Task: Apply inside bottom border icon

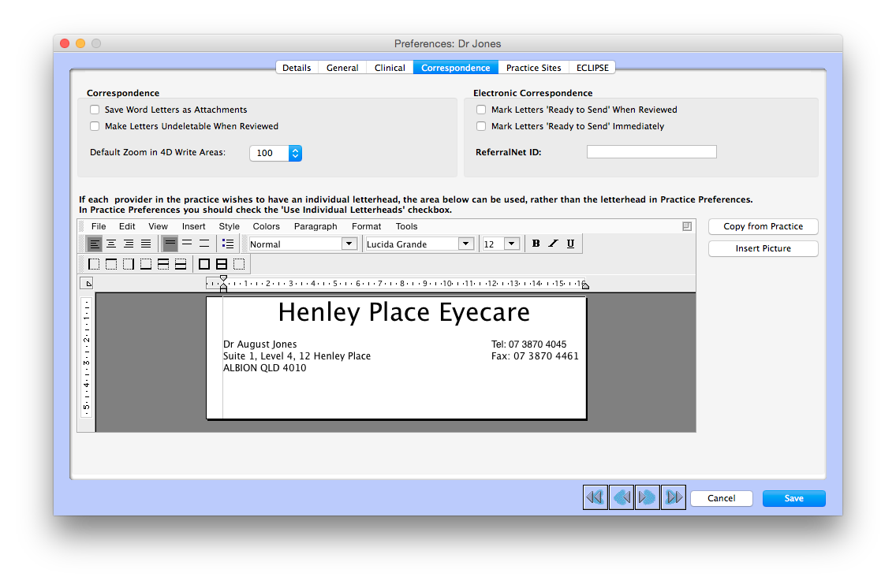Action: point(181,264)
